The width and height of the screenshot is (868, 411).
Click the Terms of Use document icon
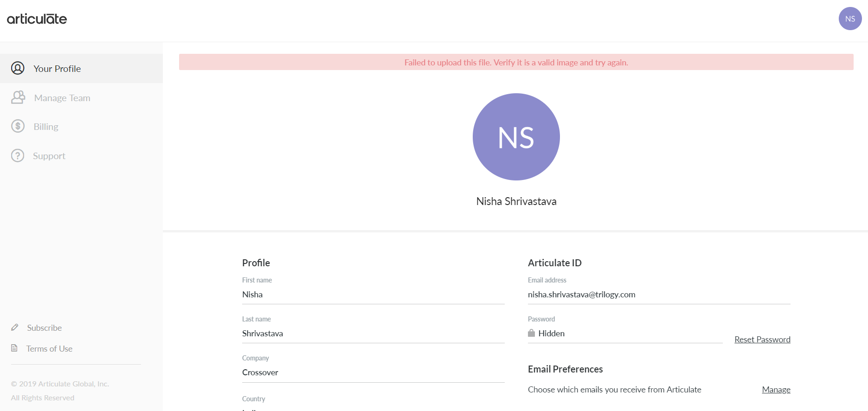coord(14,348)
